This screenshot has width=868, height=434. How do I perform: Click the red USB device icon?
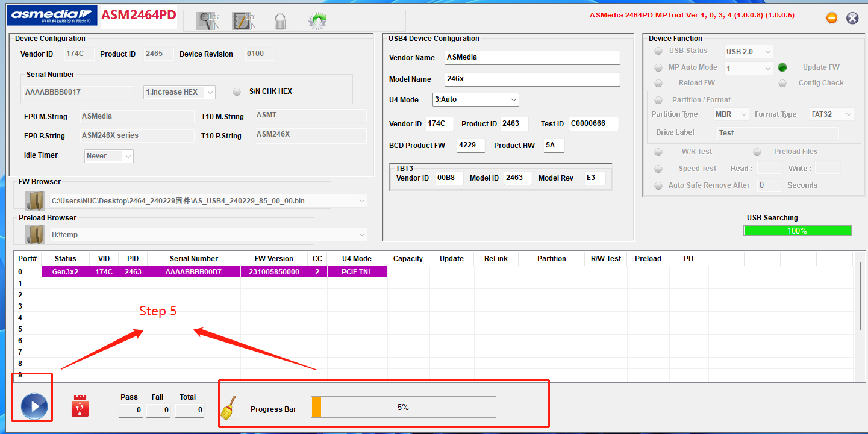coord(80,406)
